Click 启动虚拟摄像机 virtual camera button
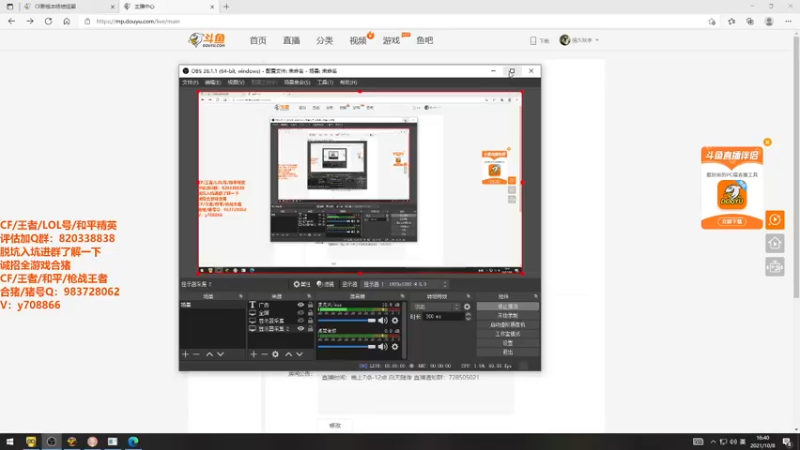This screenshot has height=450, width=800. (x=508, y=324)
